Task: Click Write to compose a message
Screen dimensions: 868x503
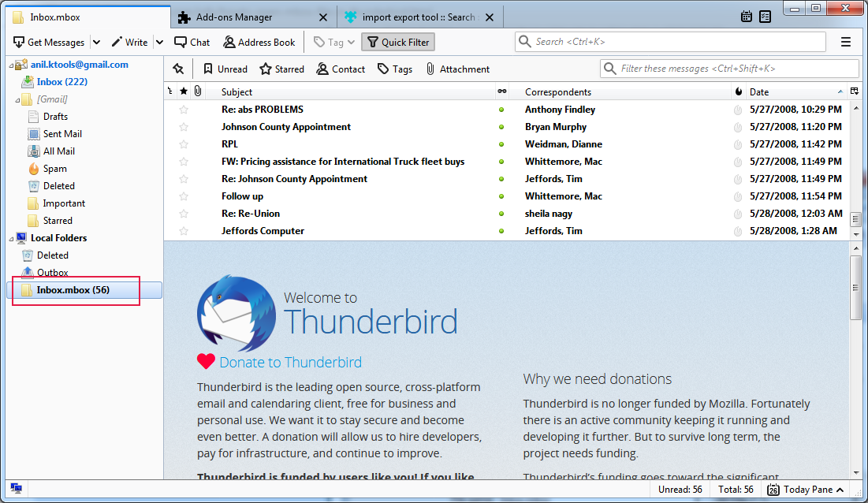Action: [129, 42]
